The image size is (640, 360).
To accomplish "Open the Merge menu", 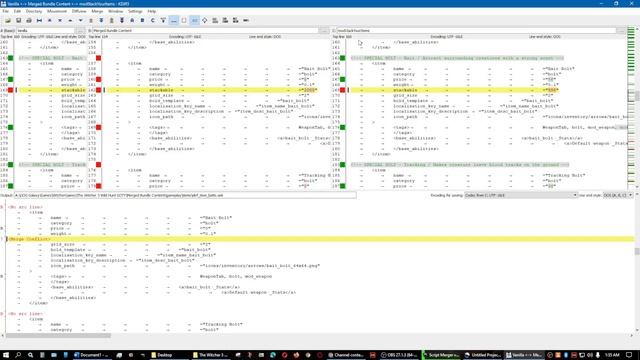I will [x=97, y=11].
